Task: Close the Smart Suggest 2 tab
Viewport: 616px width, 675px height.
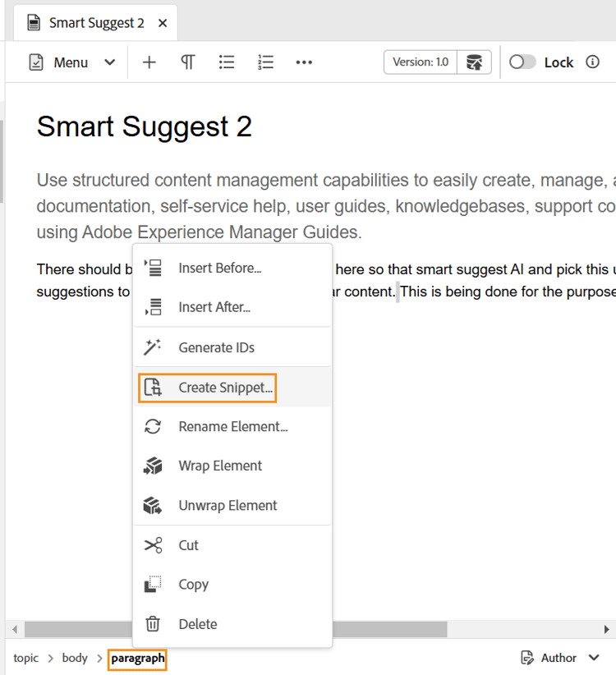Action: (163, 23)
